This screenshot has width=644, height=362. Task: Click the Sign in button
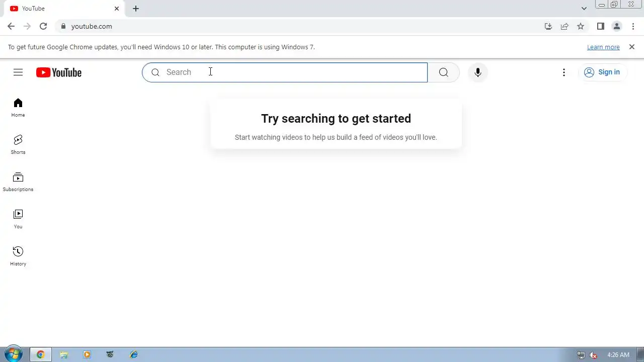click(x=602, y=72)
